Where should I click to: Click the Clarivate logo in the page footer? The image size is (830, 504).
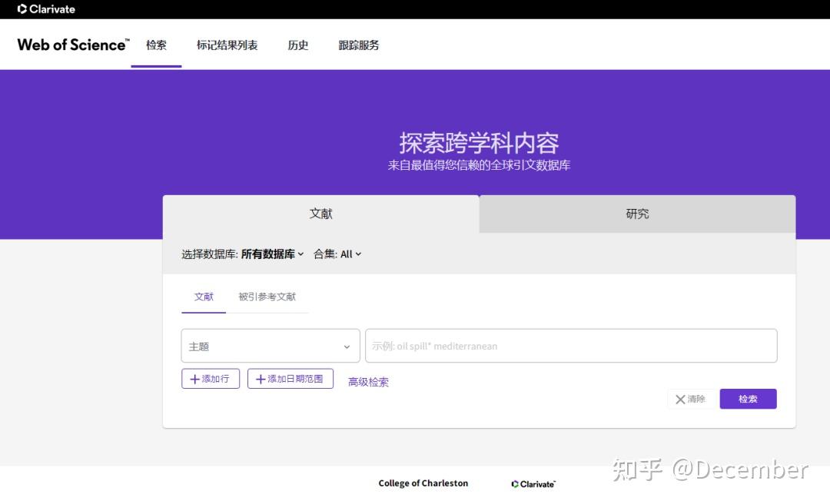coord(533,483)
